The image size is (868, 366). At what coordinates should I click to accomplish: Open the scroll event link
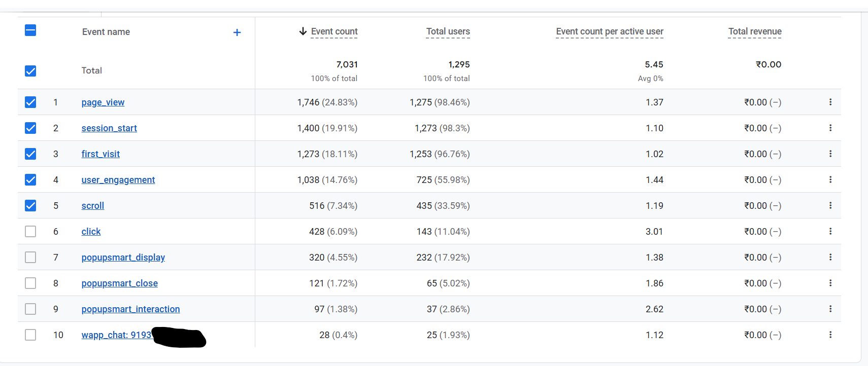92,206
